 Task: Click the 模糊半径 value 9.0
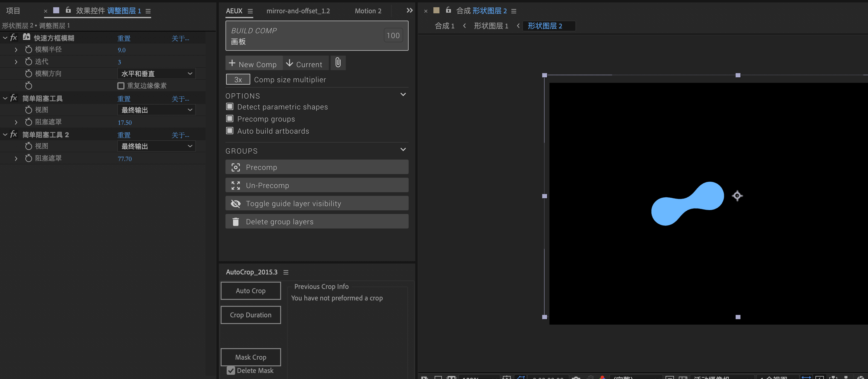click(121, 50)
